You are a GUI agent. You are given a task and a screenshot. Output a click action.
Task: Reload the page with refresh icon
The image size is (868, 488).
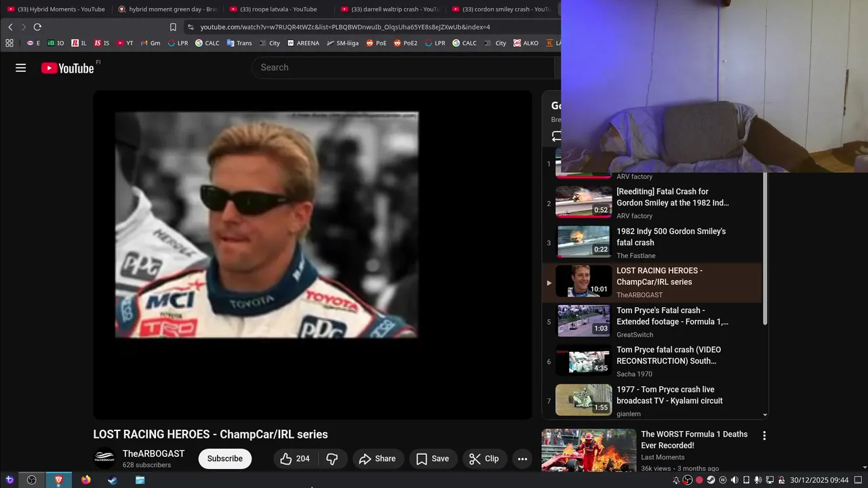37,27
